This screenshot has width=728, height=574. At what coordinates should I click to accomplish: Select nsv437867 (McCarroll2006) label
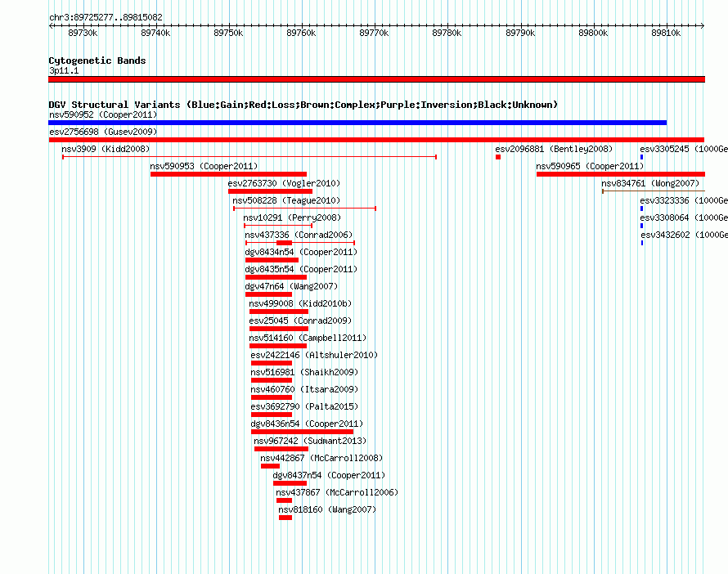pos(337,492)
